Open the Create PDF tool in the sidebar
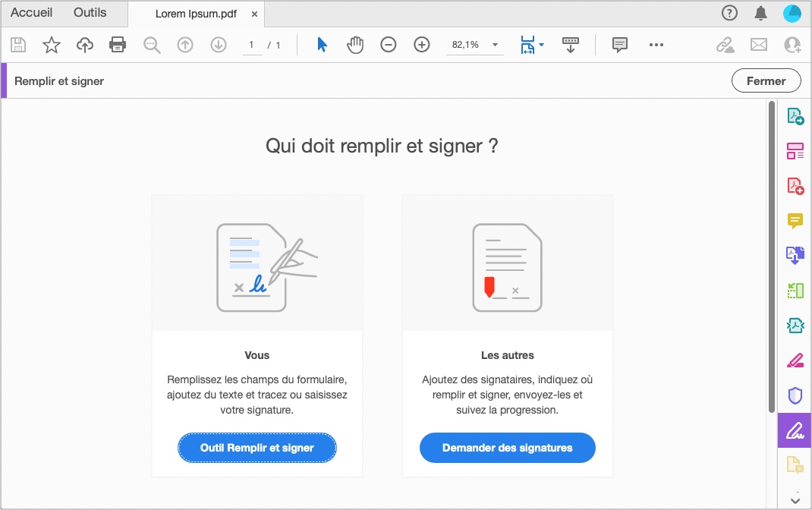812x510 pixels. click(795, 184)
